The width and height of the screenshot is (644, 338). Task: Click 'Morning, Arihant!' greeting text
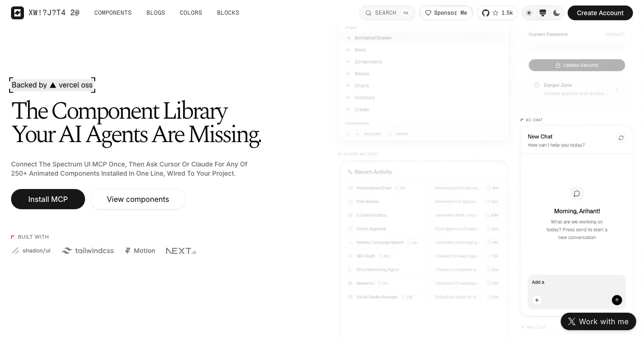pyautogui.click(x=577, y=211)
